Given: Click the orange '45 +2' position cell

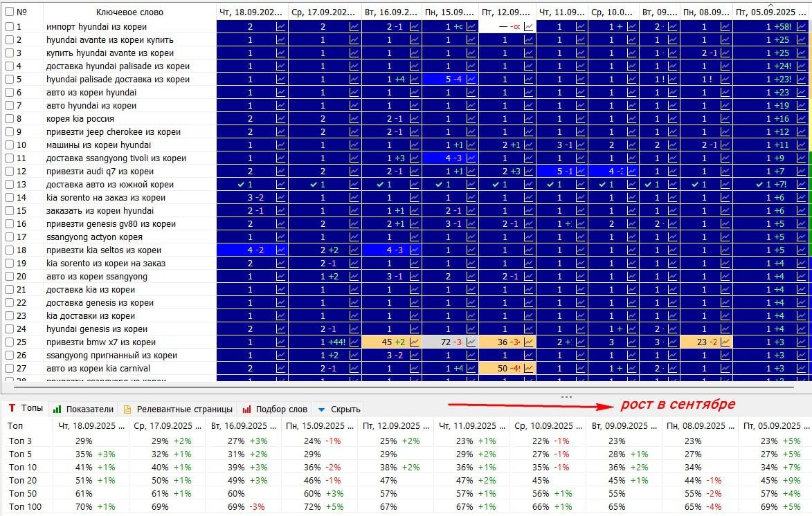Looking at the screenshot, I should pos(392,342).
